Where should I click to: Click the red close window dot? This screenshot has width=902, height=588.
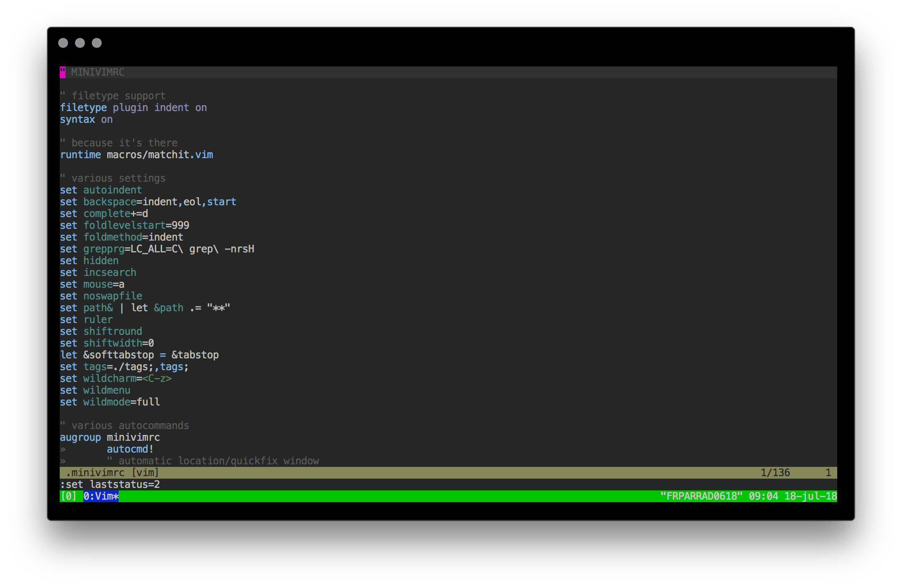(x=63, y=43)
